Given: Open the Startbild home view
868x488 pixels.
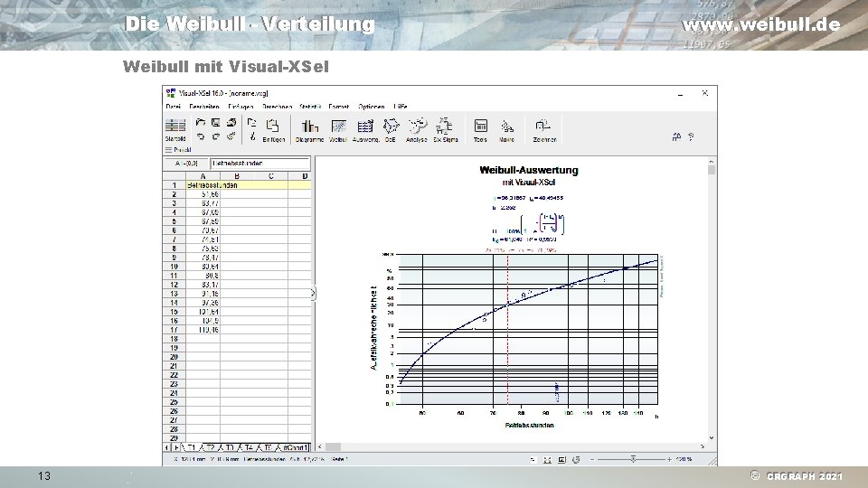Looking at the screenshot, I should [x=175, y=130].
